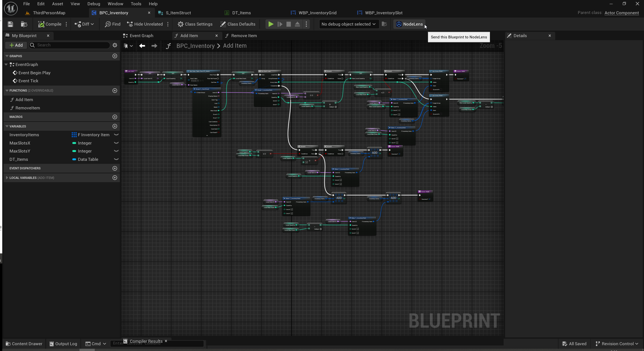Click the Stop simulation icon

click(289, 24)
